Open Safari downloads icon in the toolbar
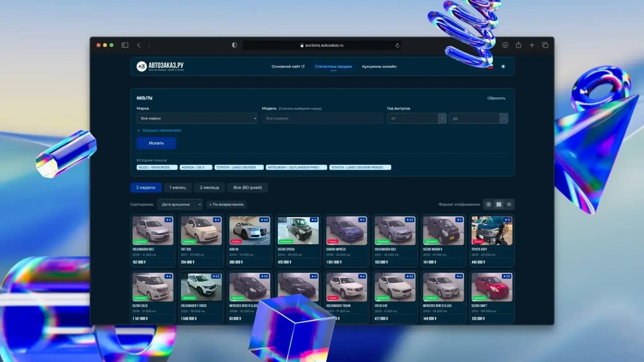 coord(505,45)
